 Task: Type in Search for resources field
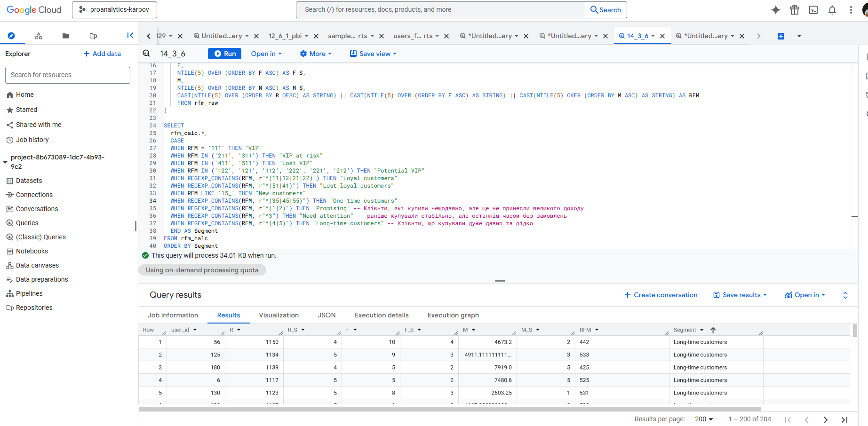pos(68,75)
